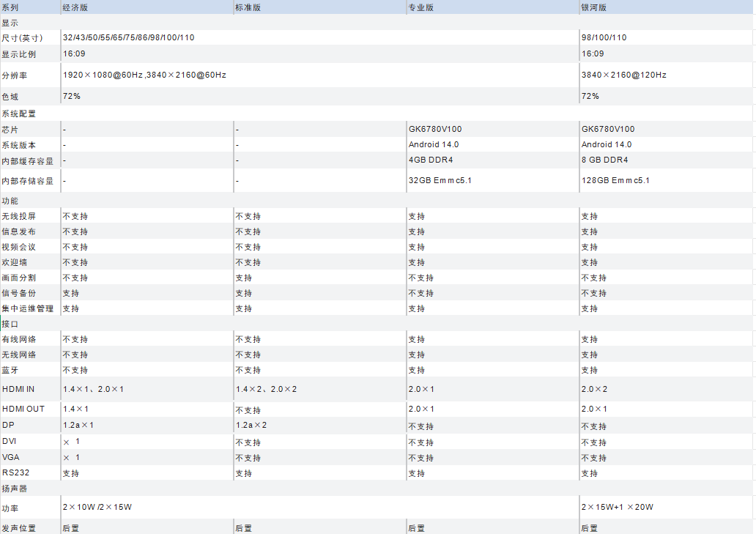Click the 无线投屏 row label
This screenshot has width=756, height=534.
[x=19, y=216]
